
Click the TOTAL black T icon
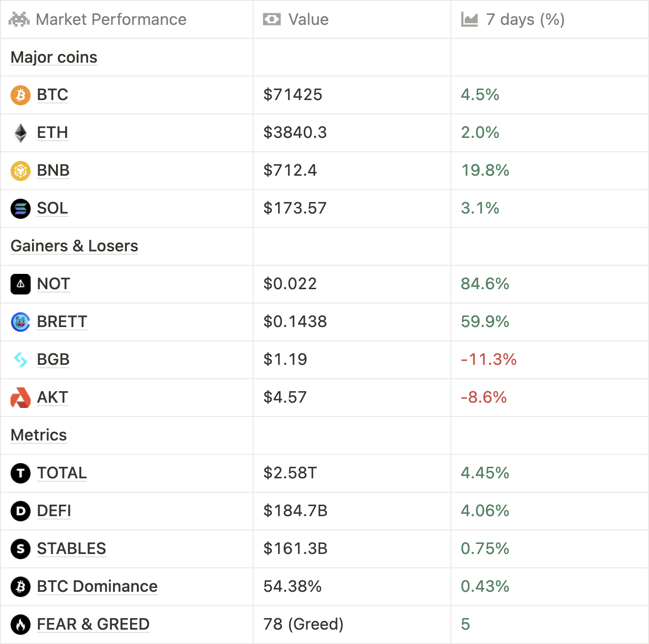click(x=21, y=474)
